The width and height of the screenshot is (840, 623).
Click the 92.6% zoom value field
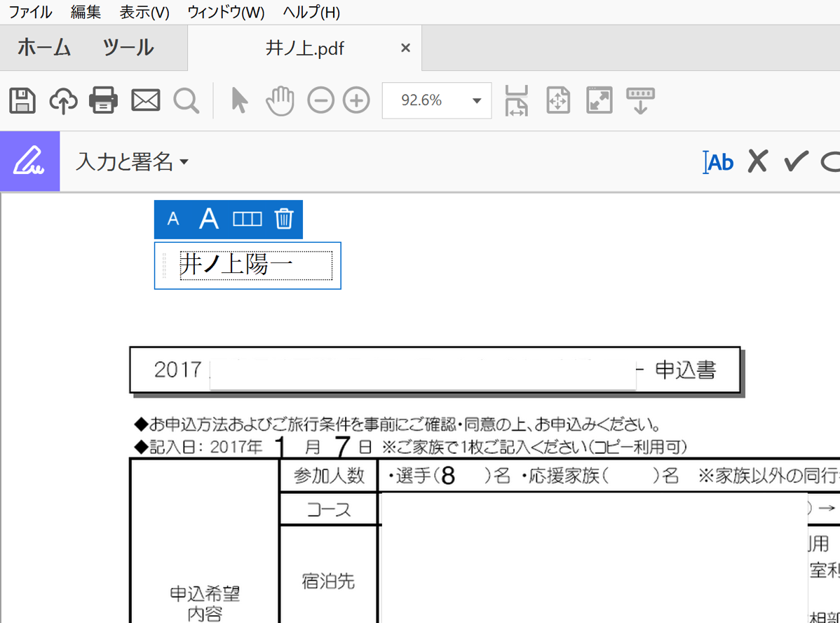(421, 100)
